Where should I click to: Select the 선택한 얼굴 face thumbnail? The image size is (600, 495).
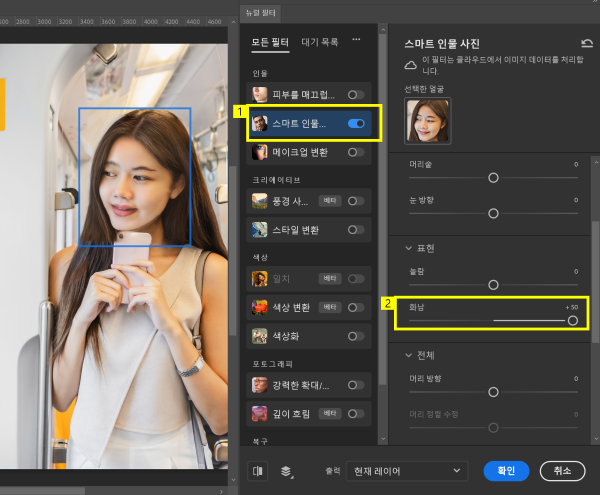click(x=427, y=121)
